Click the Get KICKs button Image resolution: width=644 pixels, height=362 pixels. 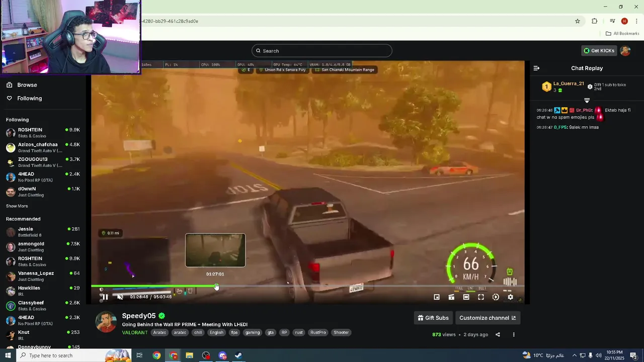click(599, 51)
